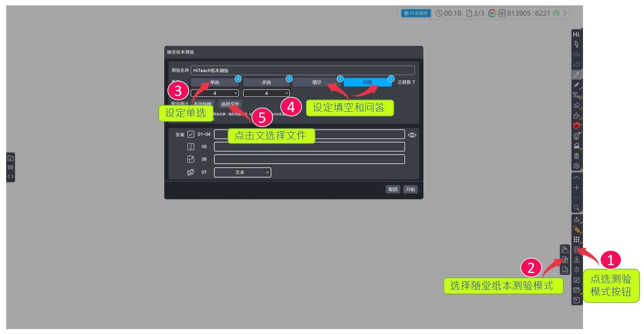Click the magnifier zoom icon
This screenshot has height=334, width=644.
coord(576,208)
